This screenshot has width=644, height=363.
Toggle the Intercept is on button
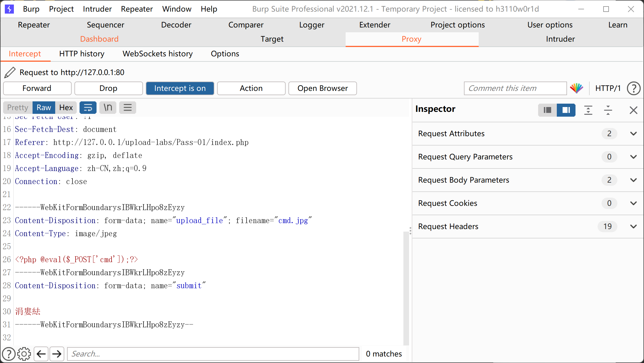click(x=180, y=88)
